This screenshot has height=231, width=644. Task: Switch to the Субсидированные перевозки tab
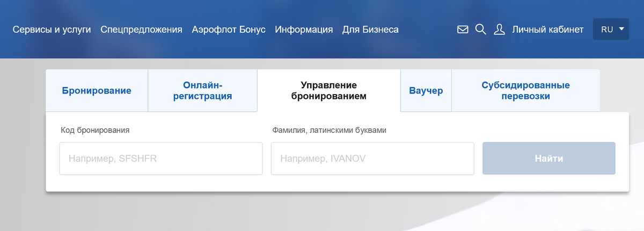(525, 91)
